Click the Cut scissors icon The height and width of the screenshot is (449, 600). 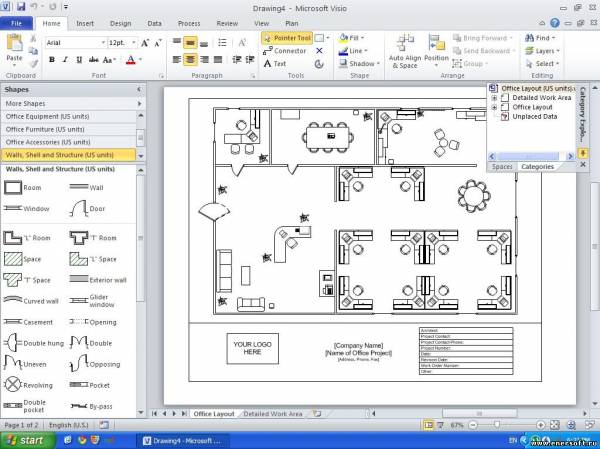tap(33, 39)
